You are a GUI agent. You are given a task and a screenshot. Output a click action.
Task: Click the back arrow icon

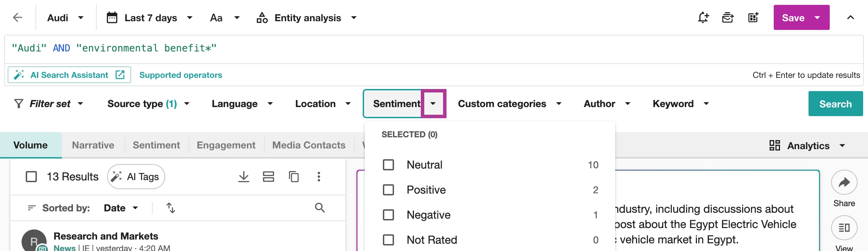17,17
